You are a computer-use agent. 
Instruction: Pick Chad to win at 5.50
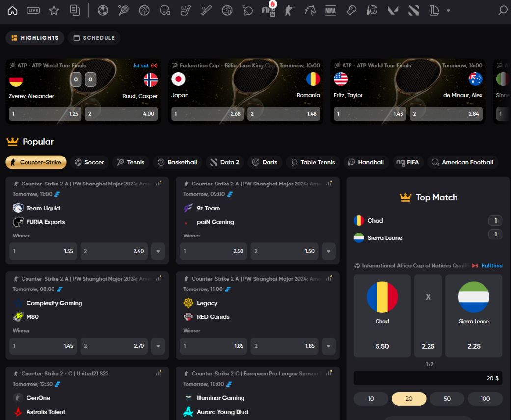[382, 315]
